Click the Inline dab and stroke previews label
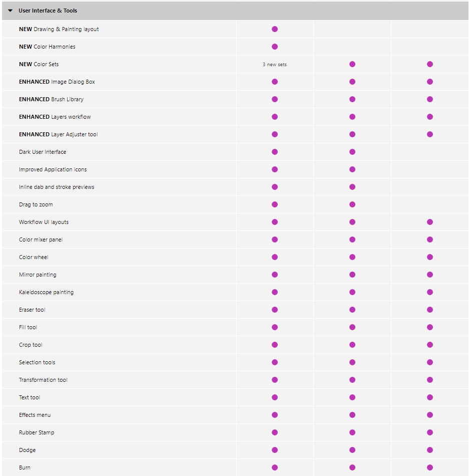 pyautogui.click(x=57, y=187)
